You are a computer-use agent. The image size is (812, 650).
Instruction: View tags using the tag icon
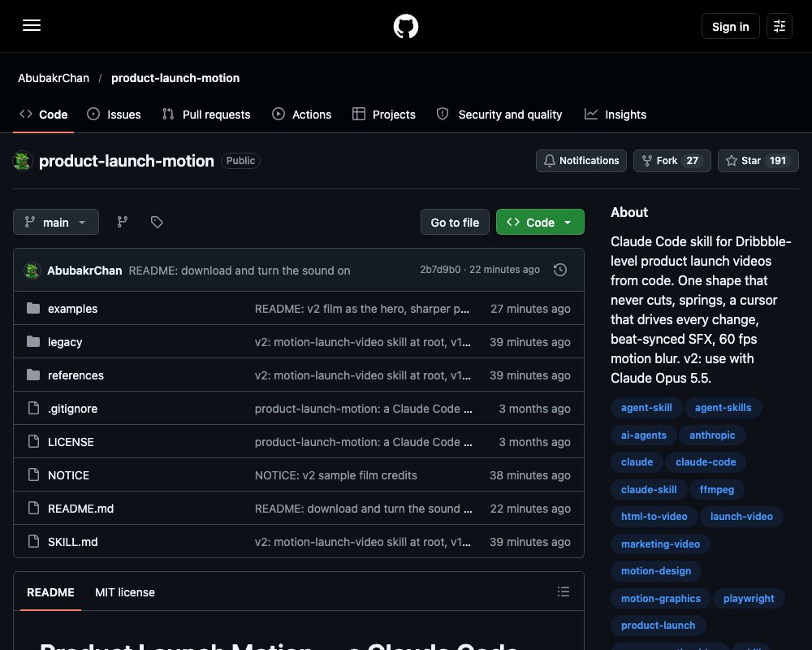click(x=157, y=222)
